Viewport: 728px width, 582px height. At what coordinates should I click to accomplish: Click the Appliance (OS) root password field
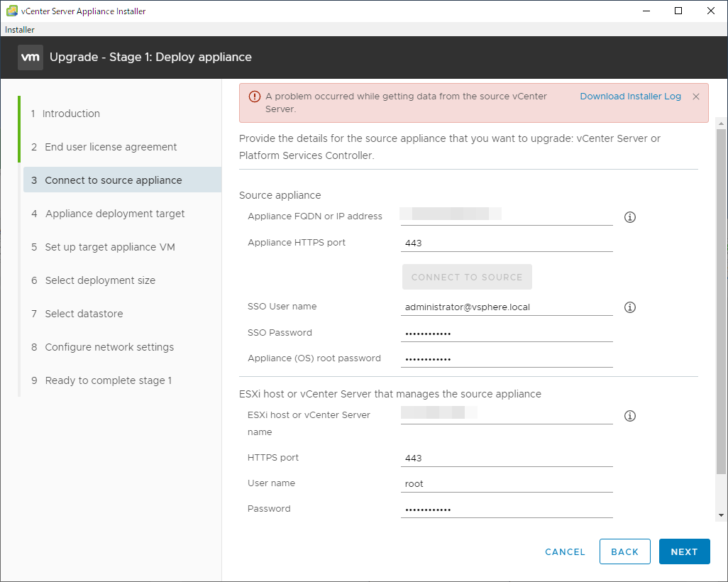[506, 359]
